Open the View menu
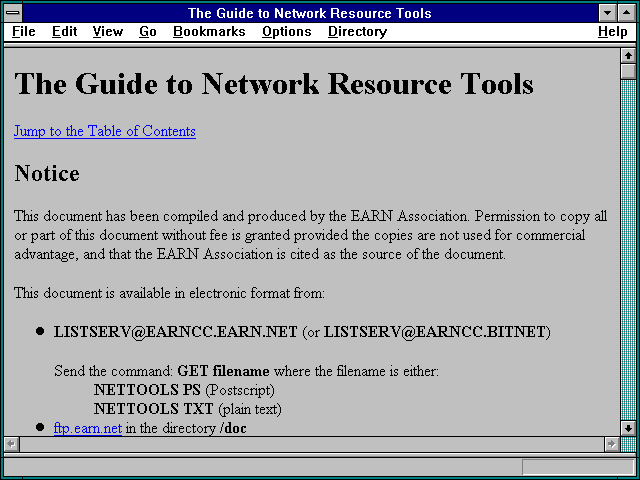The image size is (640, 480). point(108,31)
